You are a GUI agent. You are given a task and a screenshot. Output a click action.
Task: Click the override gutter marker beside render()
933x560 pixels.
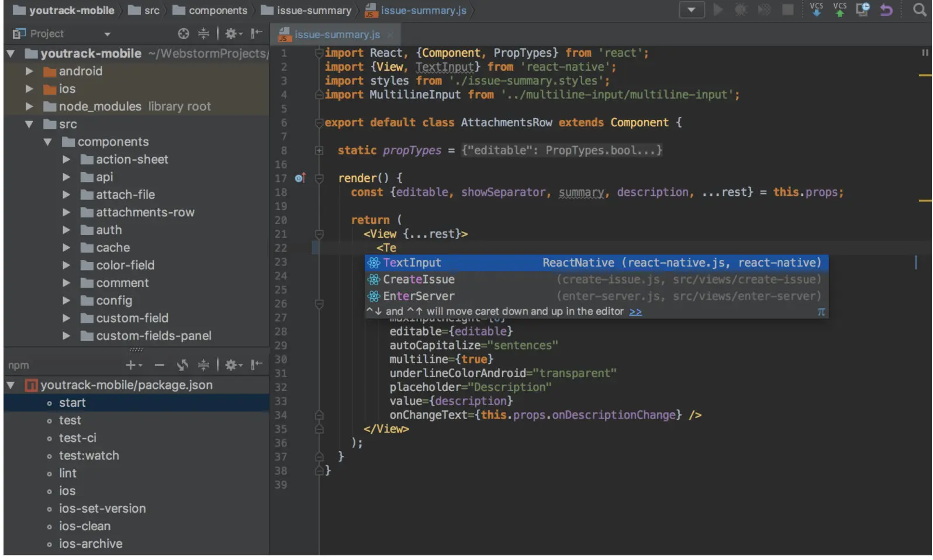300,178
